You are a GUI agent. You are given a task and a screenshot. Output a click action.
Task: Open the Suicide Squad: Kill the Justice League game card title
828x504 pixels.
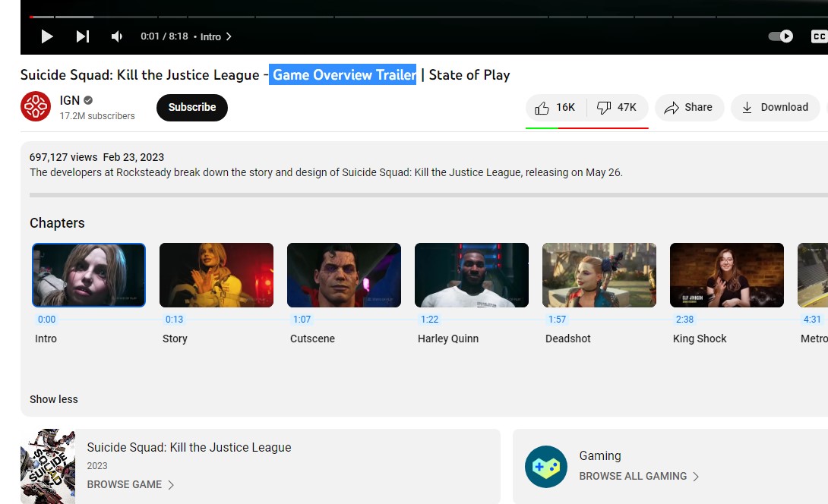[189, 448]
